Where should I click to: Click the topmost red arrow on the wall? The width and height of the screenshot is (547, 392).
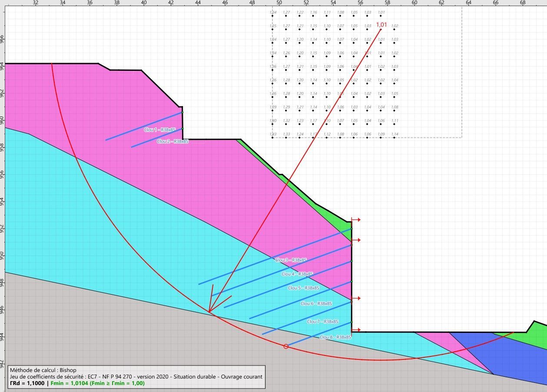point(356,220)
